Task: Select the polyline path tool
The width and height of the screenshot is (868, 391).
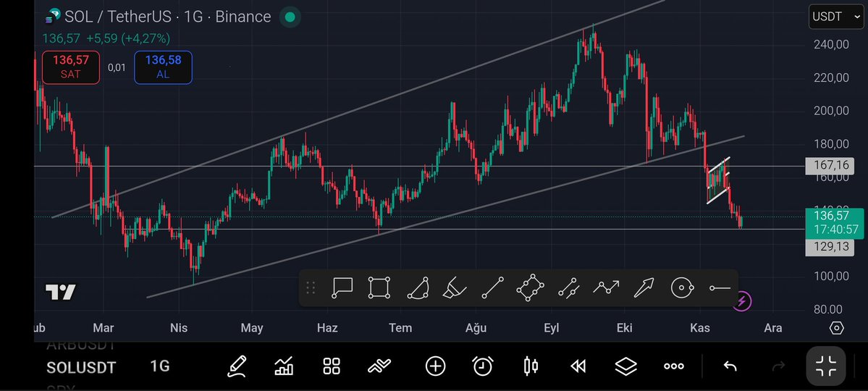Action: (606, 287)
